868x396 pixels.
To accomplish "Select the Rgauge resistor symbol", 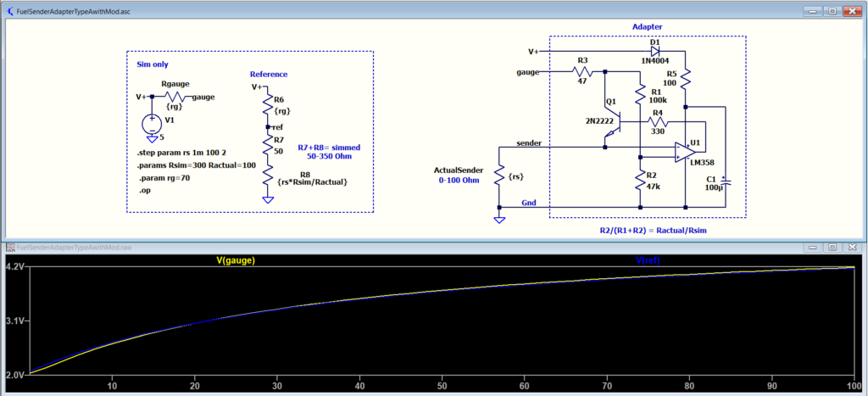I will (x=175, y=96).
